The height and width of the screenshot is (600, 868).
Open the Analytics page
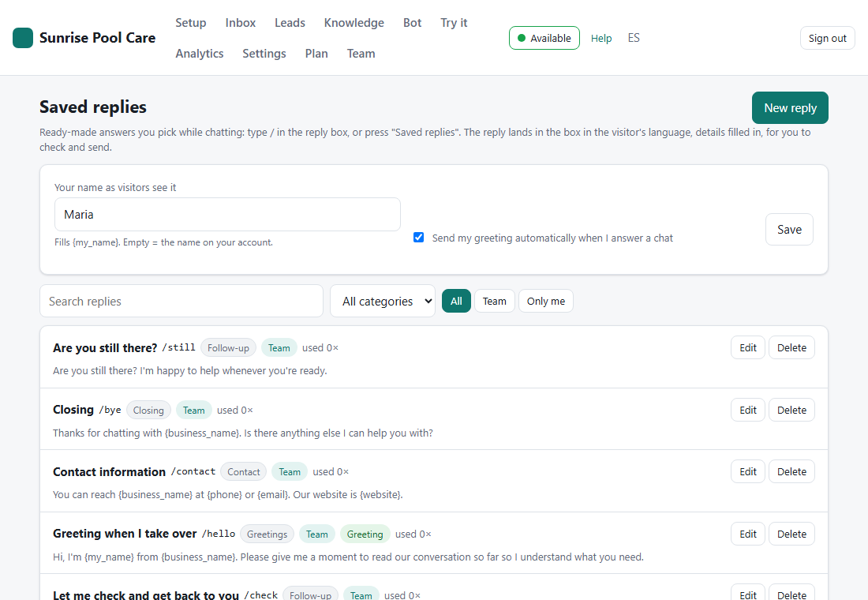point(200,54)
